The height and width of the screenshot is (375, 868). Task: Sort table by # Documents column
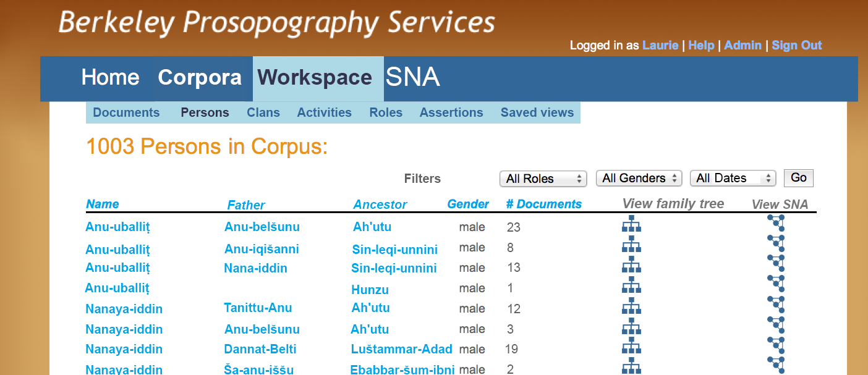pos(544,204)
